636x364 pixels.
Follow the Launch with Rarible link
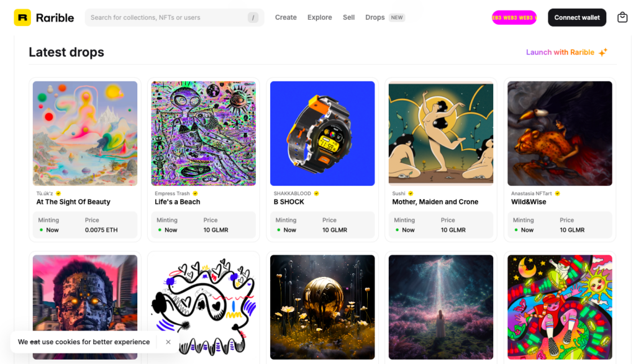pos(560,52)
